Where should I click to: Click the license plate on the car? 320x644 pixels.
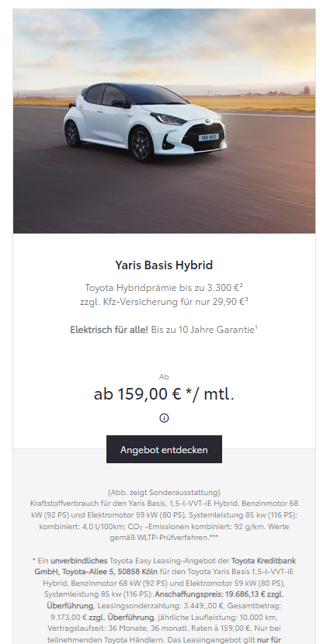209,137
